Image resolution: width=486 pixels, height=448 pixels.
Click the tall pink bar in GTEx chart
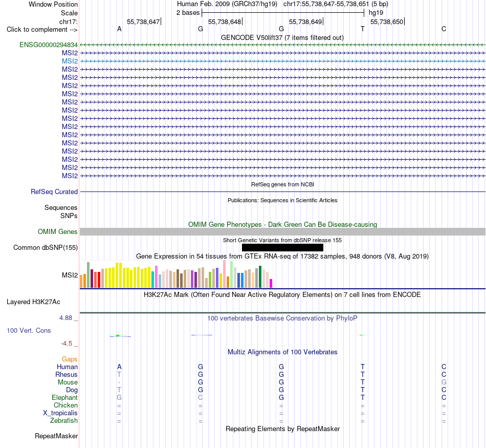tap(225, 274)
